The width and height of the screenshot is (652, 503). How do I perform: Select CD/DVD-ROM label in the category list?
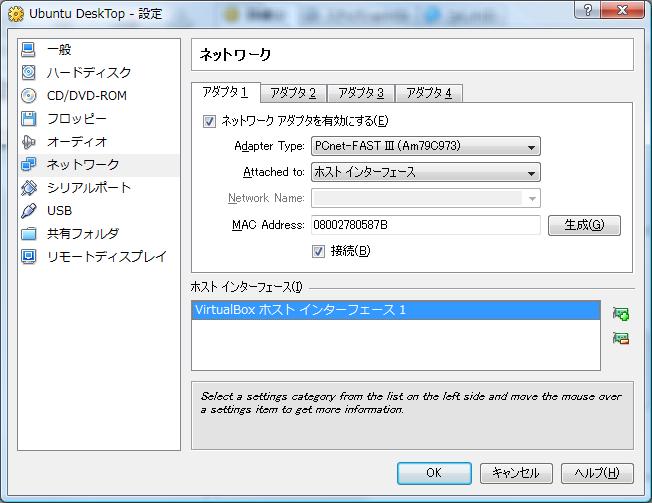coord(86,96)
